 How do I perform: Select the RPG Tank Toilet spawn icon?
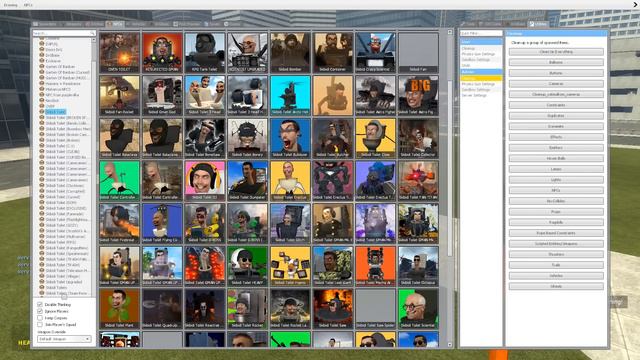click(x=205, y=53)
